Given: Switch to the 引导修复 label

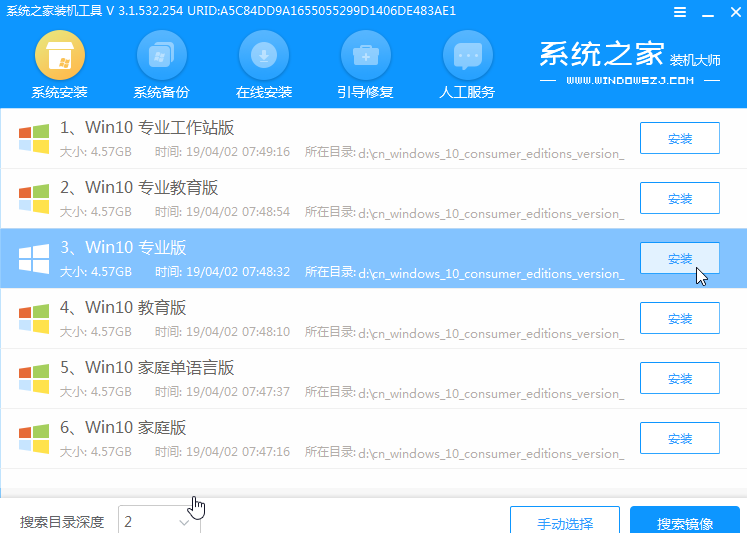Looking at the screenshot, I should [x=365, y=92].
